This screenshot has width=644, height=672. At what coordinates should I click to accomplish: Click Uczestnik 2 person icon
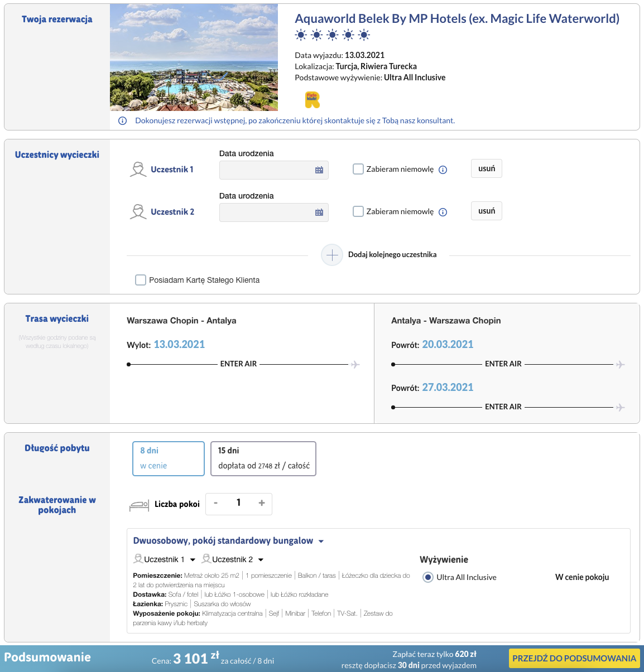[x=138, y=211]
